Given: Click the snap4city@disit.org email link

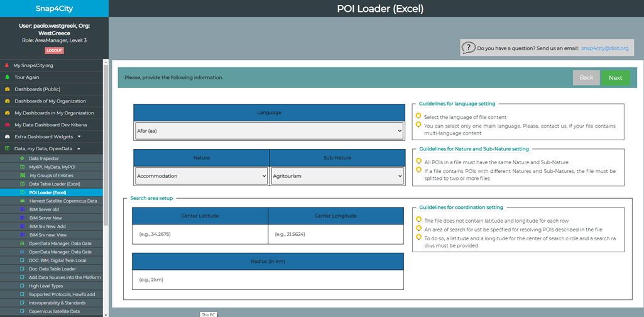Looking at the screenshot, I should pos(604,48).
